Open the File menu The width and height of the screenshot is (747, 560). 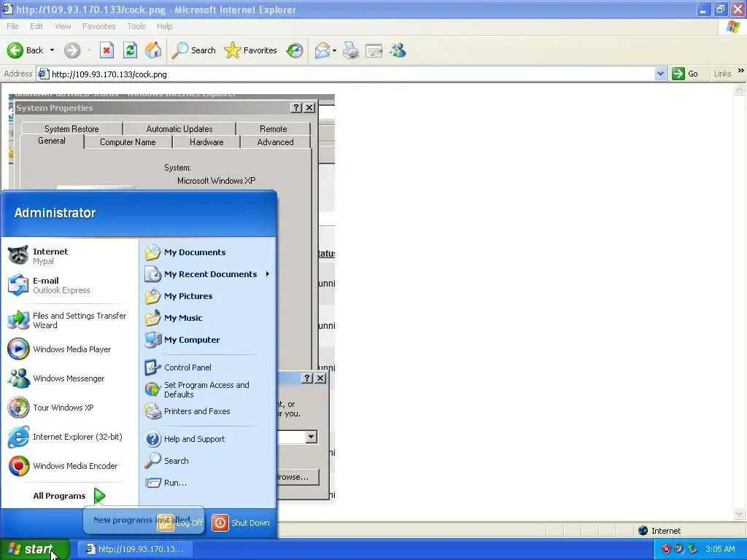tap(13, 26)
